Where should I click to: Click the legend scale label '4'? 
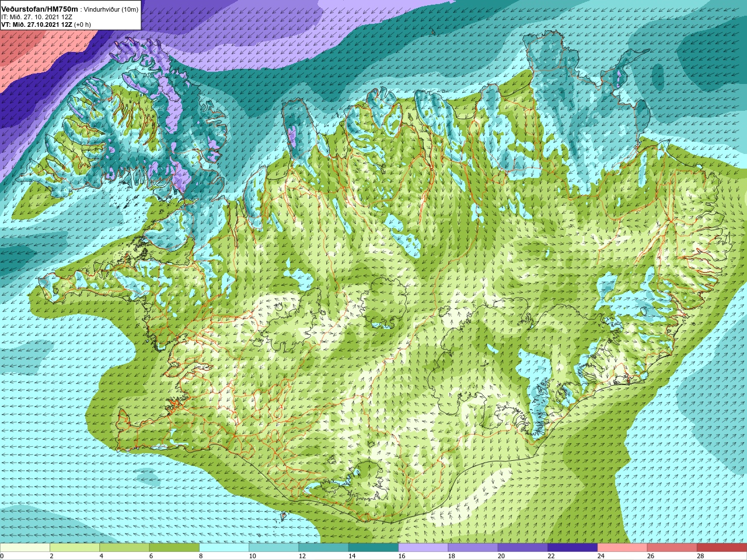click(x=102, y=556)
